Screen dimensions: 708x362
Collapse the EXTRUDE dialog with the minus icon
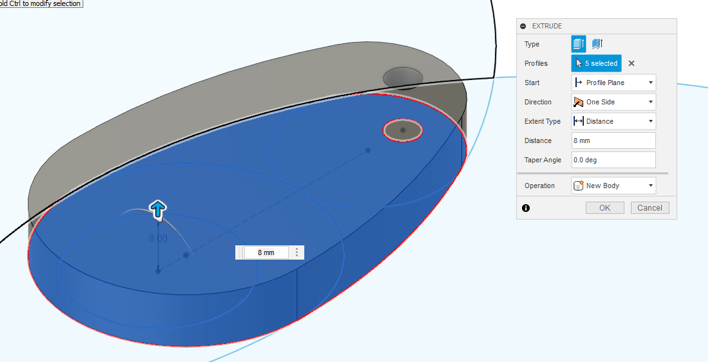point(523,26)
